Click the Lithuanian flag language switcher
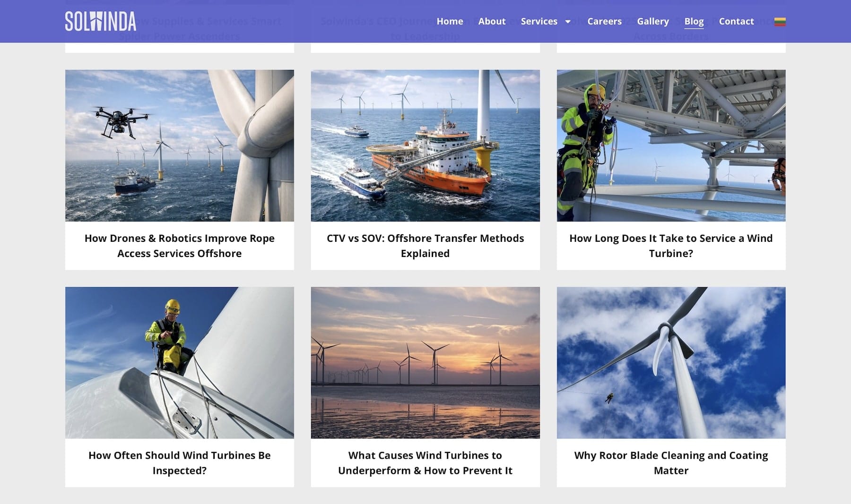 (x=780, y=21)
